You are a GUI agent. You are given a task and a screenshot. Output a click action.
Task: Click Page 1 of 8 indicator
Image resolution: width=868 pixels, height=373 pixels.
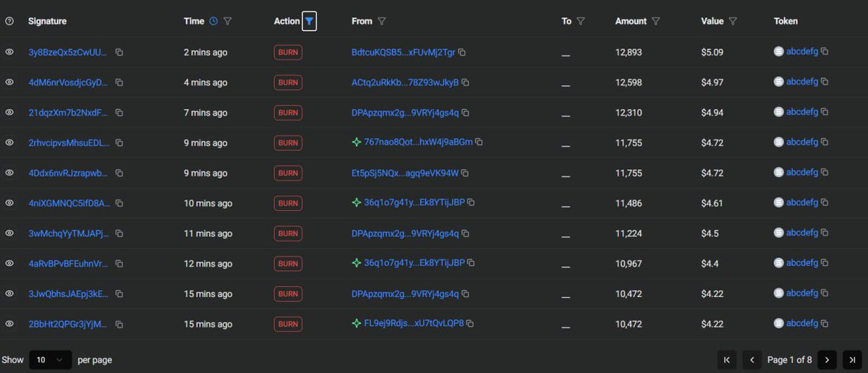(790, 360)
